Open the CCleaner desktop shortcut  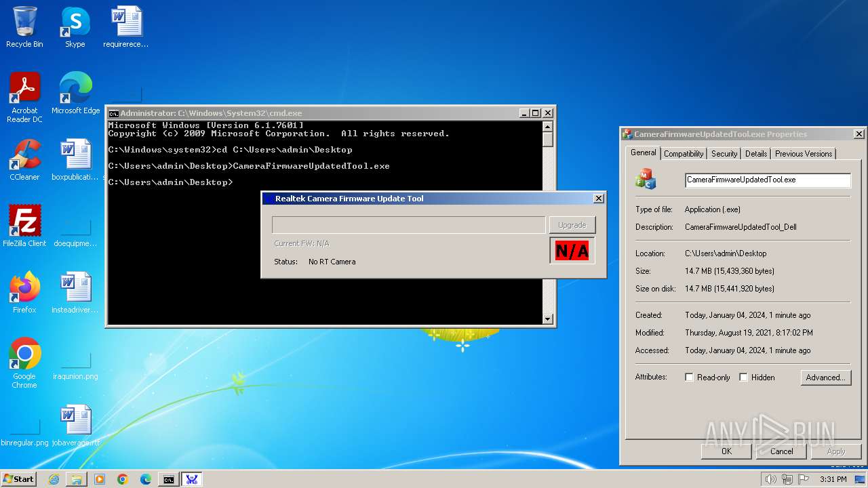coord(24,160)
